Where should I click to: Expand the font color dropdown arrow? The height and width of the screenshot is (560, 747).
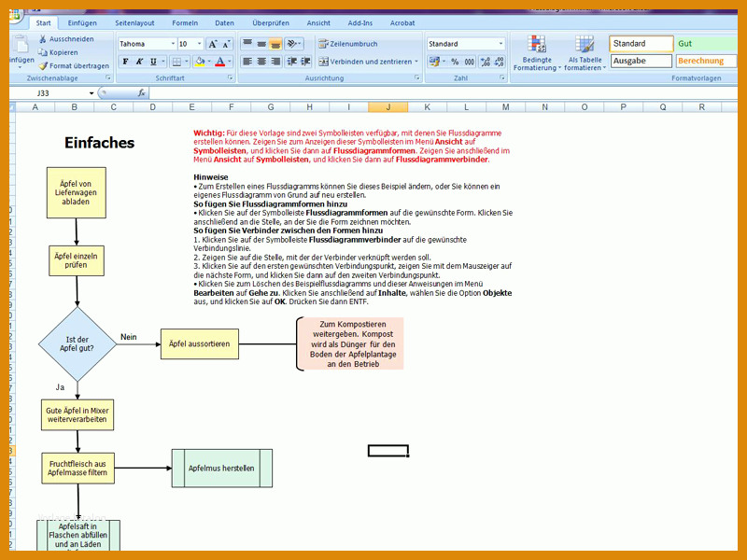(229, 62)
